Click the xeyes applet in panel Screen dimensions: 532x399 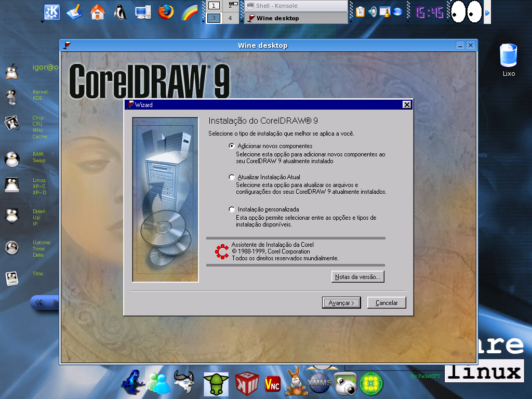[467, 12]
